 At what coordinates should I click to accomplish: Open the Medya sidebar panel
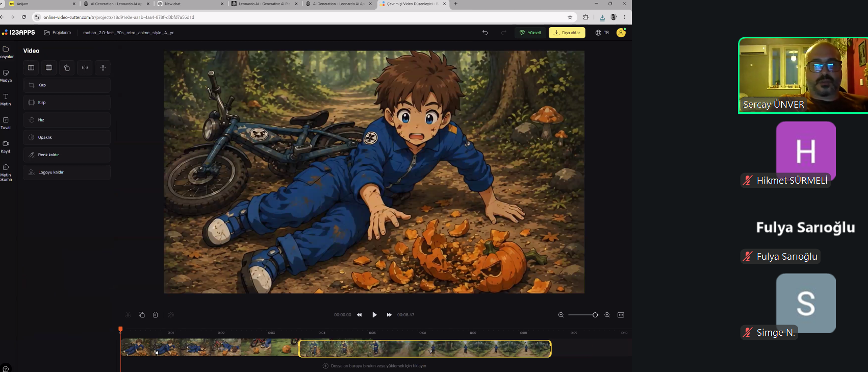(x=6, y=76)
